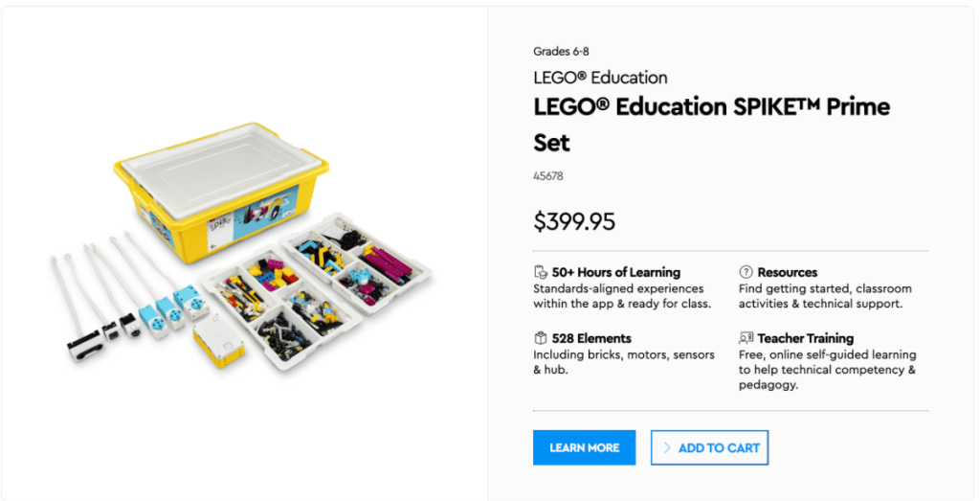Click product number 45678
The height and width of the screenshot is (501, 980).
click(547, 176)
